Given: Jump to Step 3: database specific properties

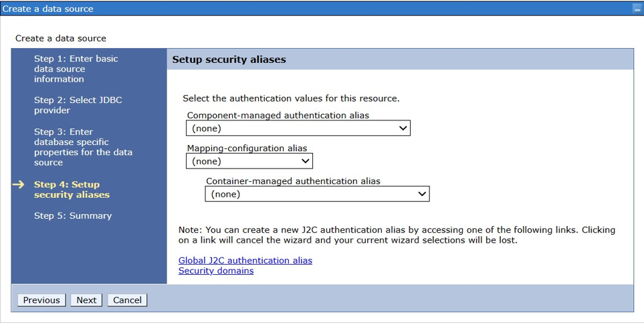Looking at the screenshot, I should (83, 147).
